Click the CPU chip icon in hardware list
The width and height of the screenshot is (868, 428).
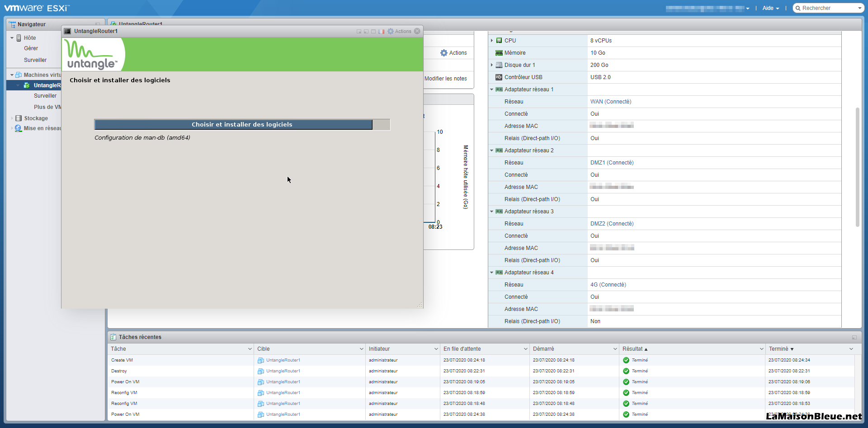pos(499,41)
